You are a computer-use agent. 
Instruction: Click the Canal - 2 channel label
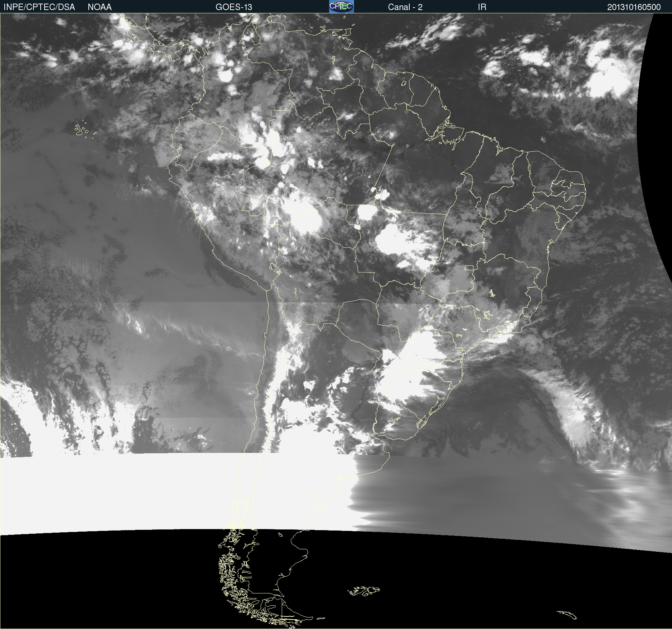[x=405, y=7]
